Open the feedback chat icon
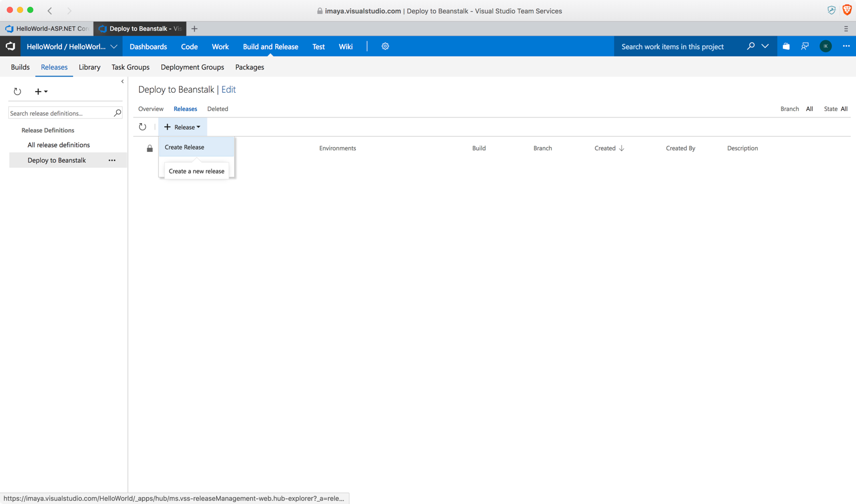This screenshot has height=504, width=856. (x=805, y=46)
